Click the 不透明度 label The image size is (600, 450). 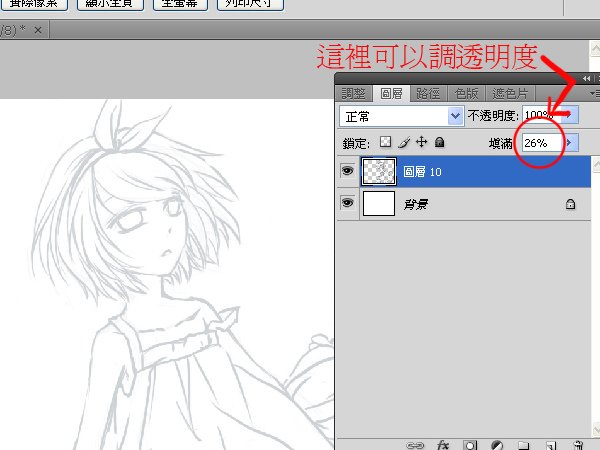click(493, 116)
